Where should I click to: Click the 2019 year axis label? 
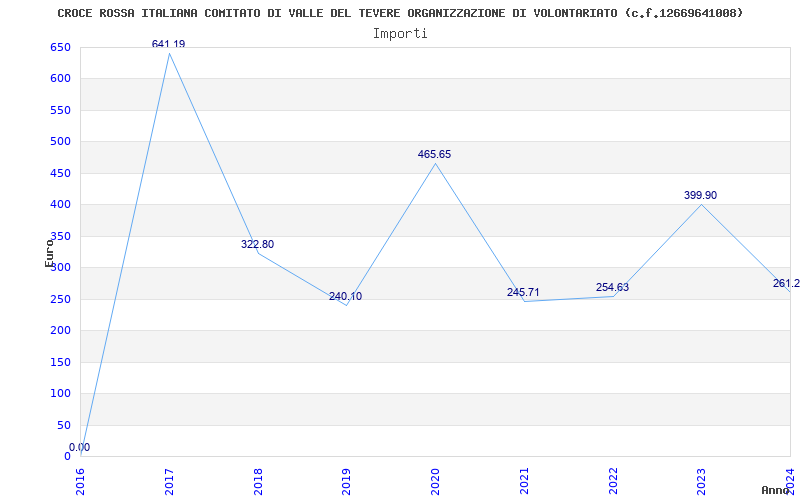pyautogui.click(x=346, y=481)
